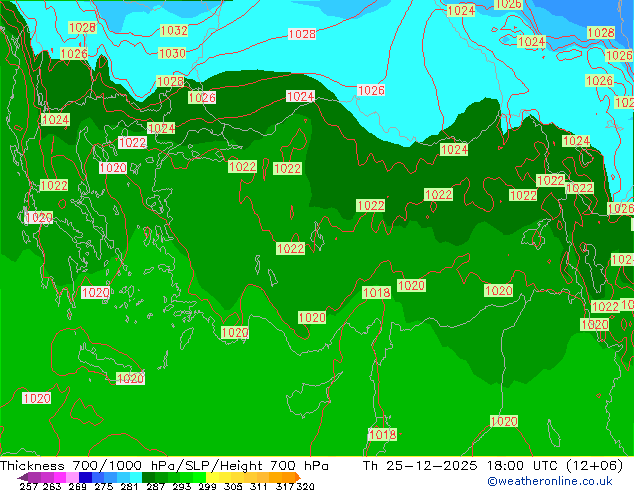Click the legend value 275
634x490 pixels.
coord(104,486)
